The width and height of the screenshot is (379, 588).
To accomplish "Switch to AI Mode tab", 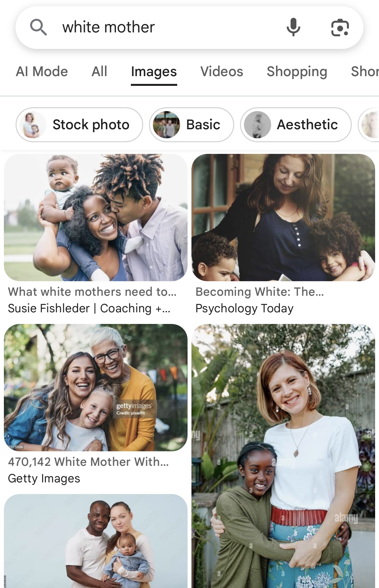I will tap(42, 72).
